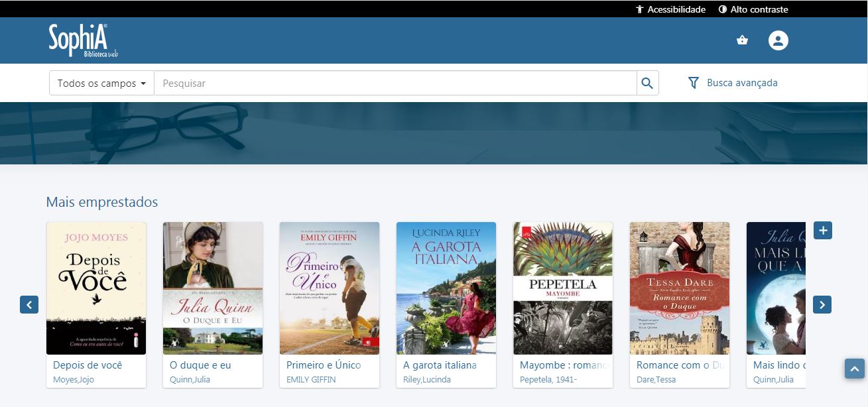Select the Pepetela Mayombe book cover
Viewport: 868px width, 407px height.
coord(563,288)
